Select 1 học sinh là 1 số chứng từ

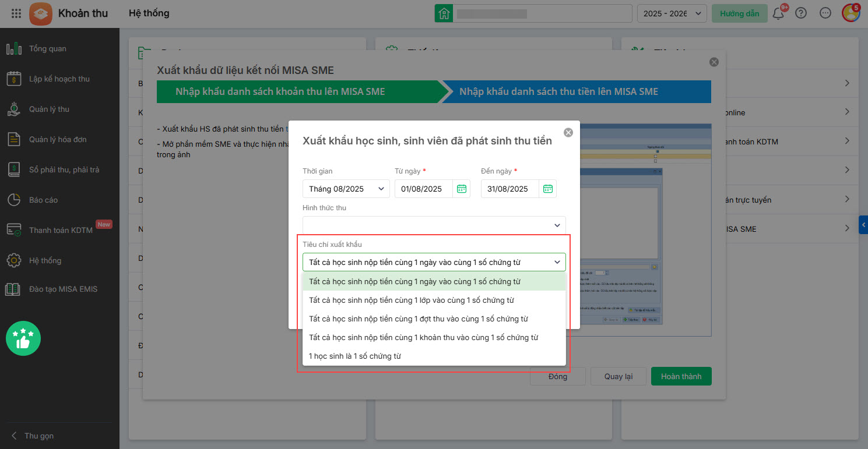click(x=434, y=356)
